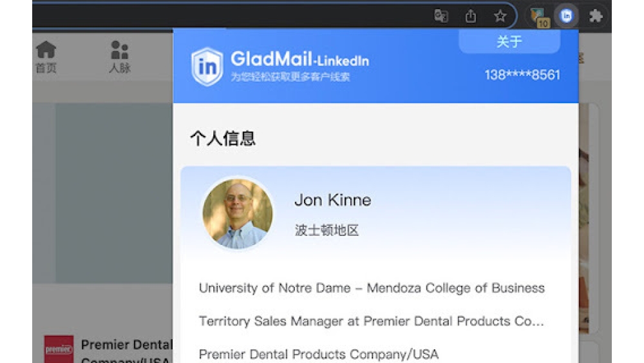Click GladMail-LinkedIn title text
This screenshot has width=644, height=363.
[x=300, y=59]
